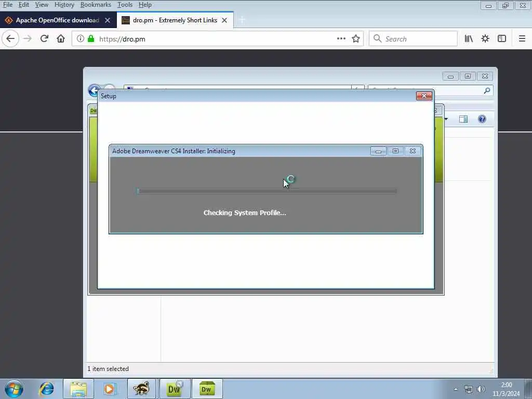Open the Firefox hamburger menu
Viewport: 532px width, 399px height.
tap(522, 38)
